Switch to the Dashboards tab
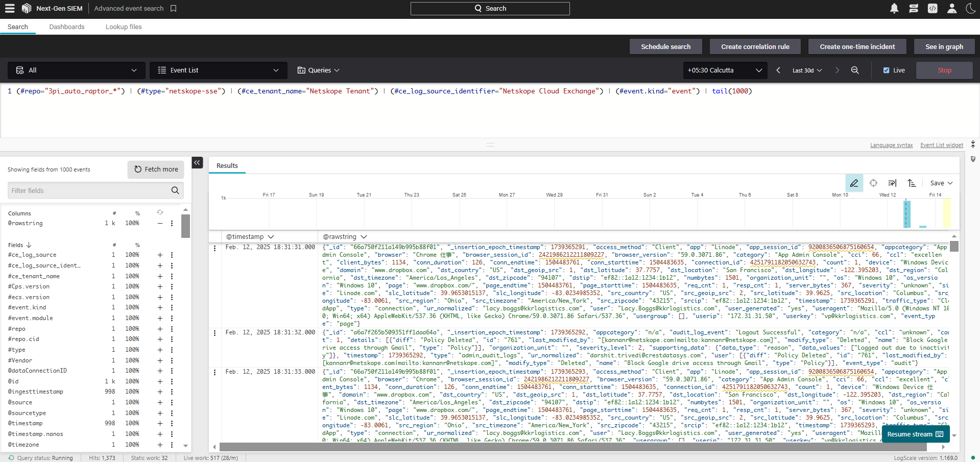The image size is (980, 462). tap(67, 27)
